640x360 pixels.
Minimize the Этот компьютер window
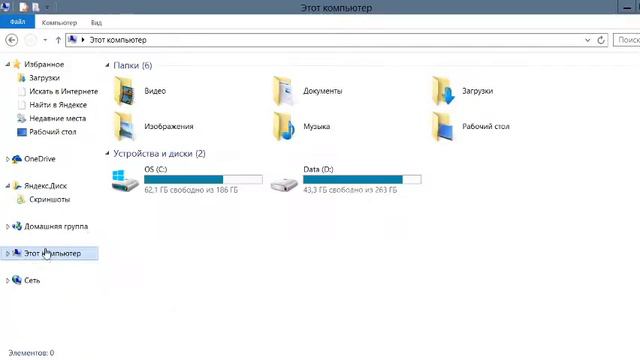pos(627,7)
